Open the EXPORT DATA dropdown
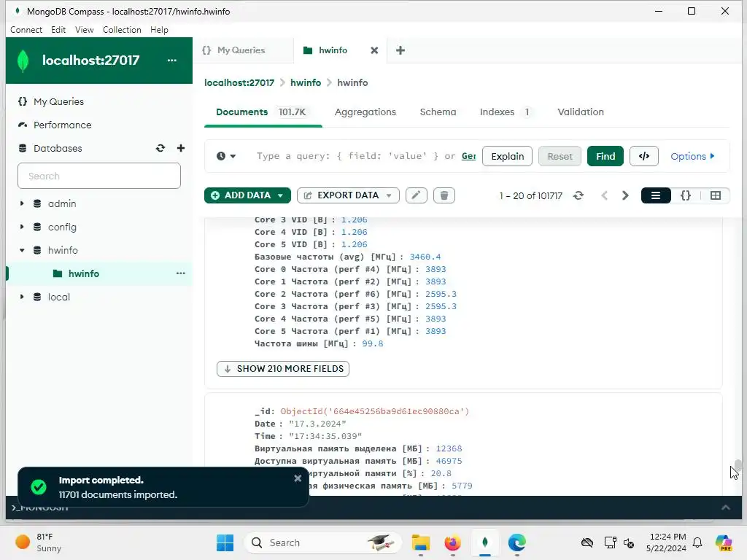 pos(348,195)
